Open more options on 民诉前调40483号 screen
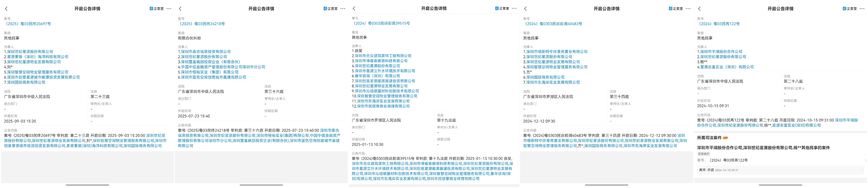This screenshot has width=868, height=188. point(688,9)
